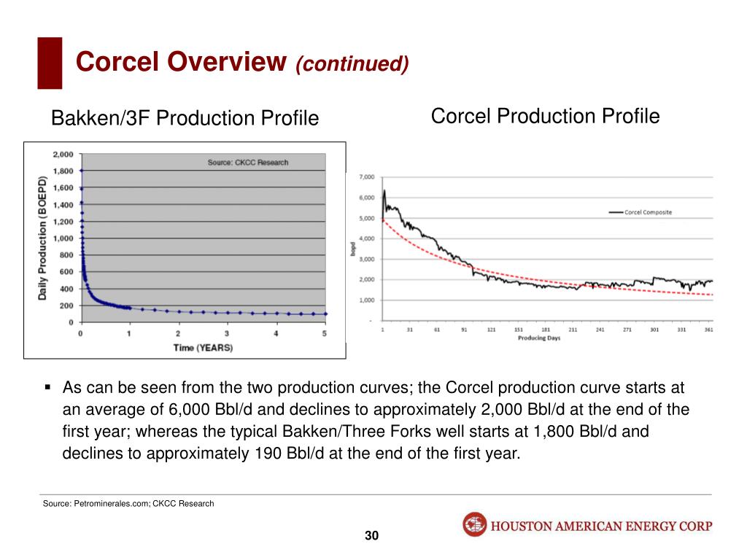Click the 2,000 value on Bakken chart axis
This screenshot has height=560, width=747.
point(63,155)
